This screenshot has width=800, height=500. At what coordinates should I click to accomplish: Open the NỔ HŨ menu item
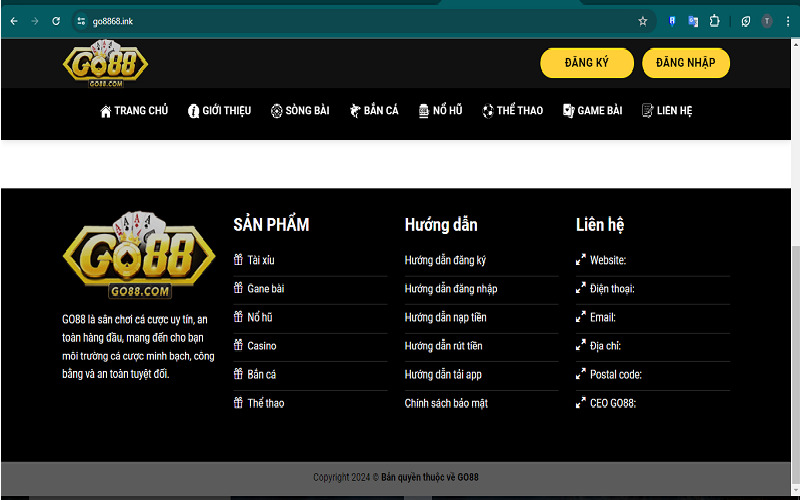(x=440, y=111)
